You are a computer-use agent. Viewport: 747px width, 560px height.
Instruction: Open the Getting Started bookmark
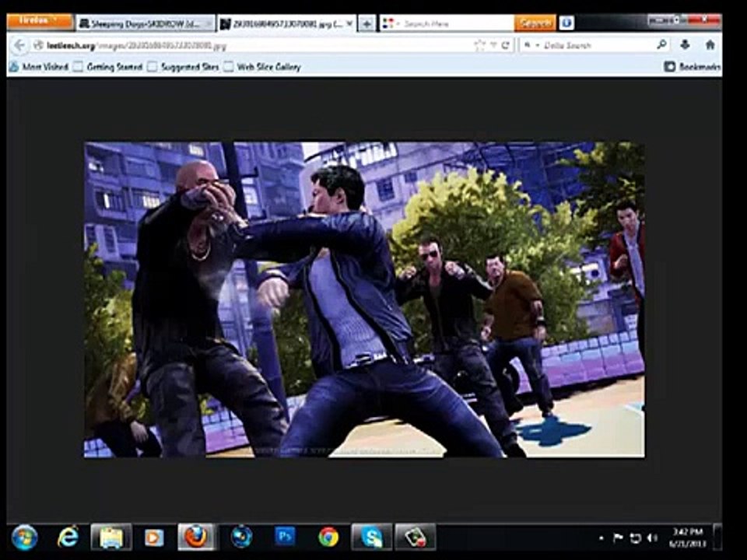[x=107, y=67]
